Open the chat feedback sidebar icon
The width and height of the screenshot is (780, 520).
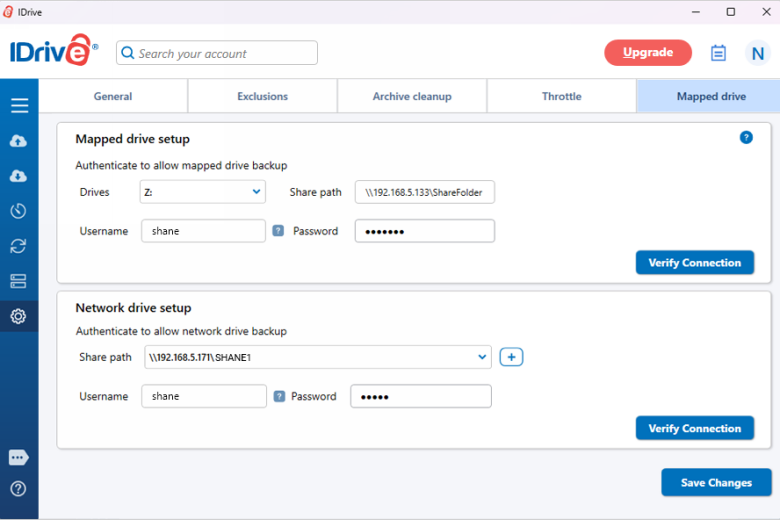pyautogui.click(x=18, y=457)
